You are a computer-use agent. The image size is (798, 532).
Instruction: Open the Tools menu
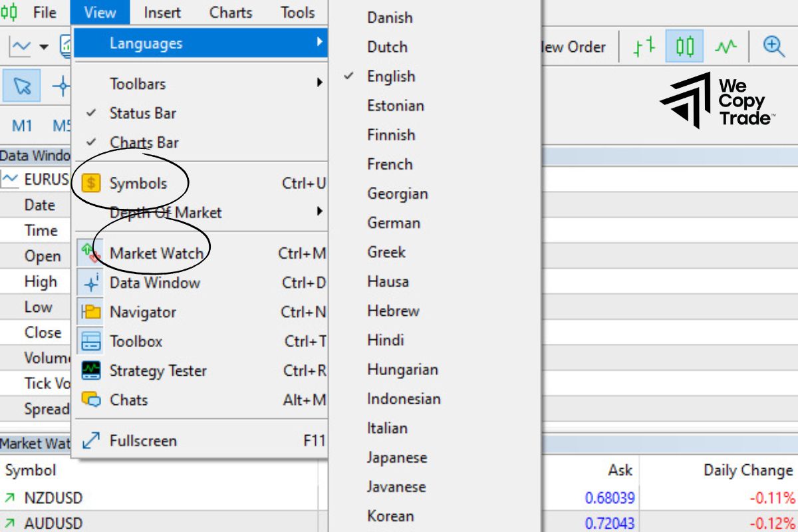coord(297,12)
